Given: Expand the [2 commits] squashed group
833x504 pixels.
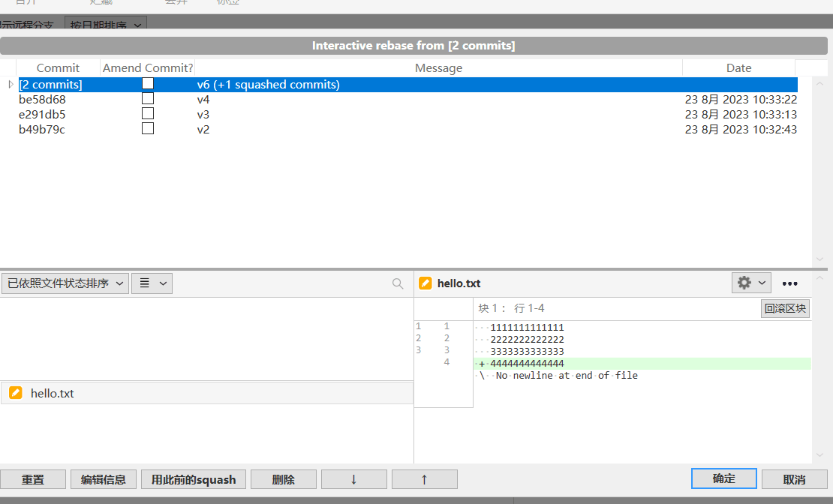Looking at the screenshot, I should (x=11, y=85).
